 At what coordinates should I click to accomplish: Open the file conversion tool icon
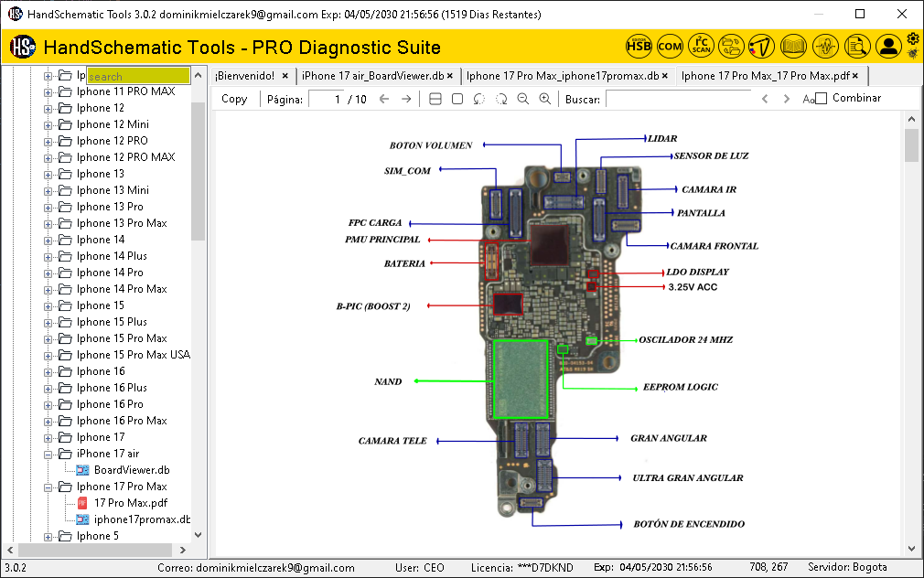point(732,46)
